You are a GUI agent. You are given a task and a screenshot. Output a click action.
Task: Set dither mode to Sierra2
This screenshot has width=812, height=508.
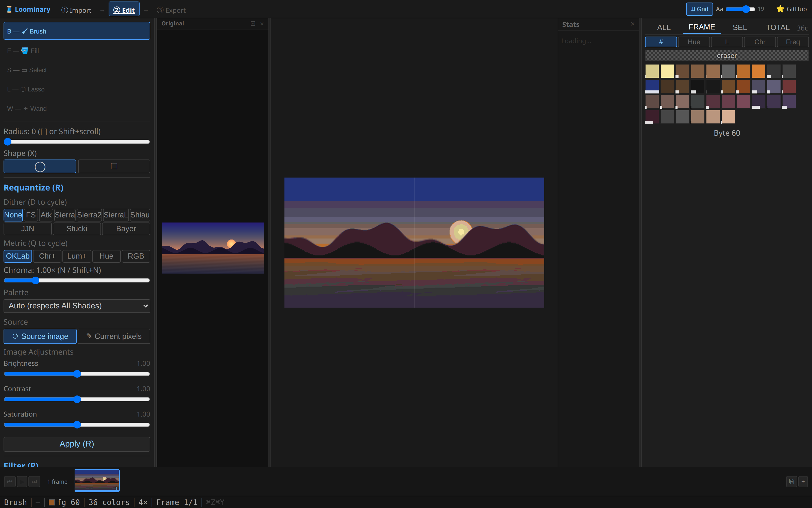tap(89, 215)
